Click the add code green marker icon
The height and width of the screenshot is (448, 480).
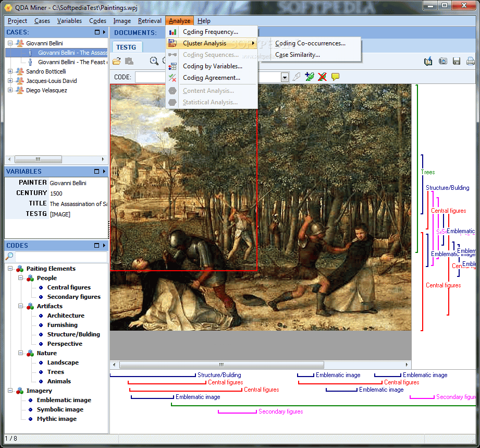pos(310,77)
